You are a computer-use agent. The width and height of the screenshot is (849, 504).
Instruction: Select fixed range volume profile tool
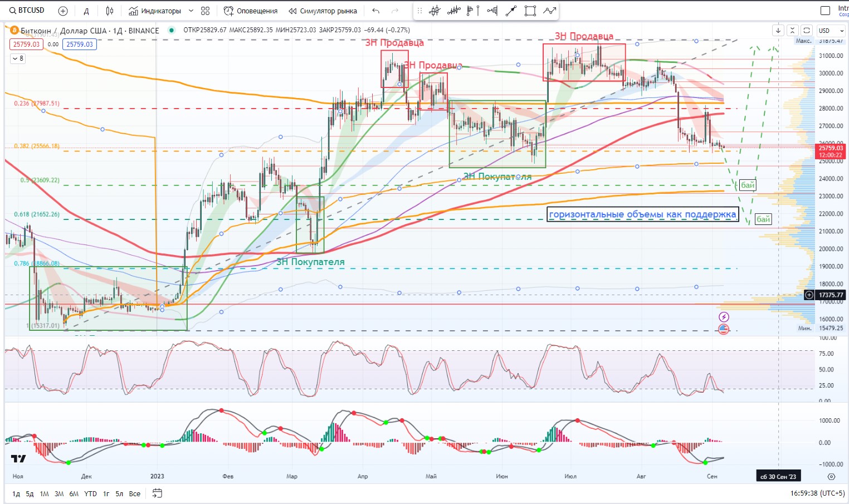[472, 11]
